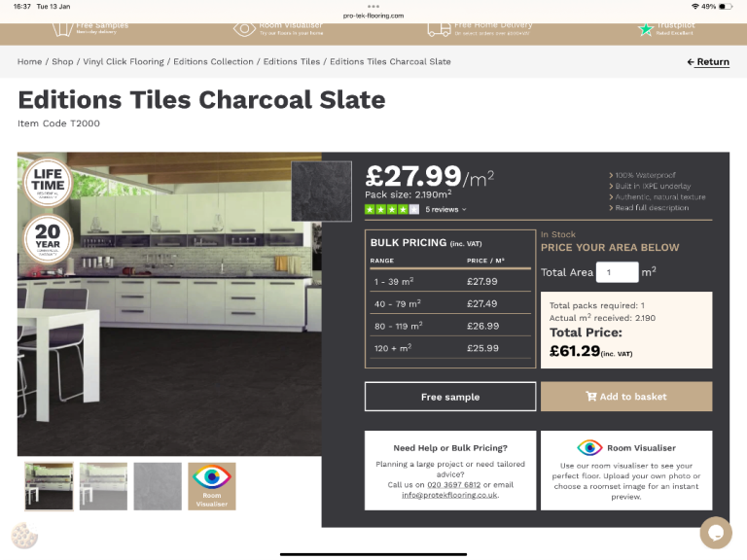Image resolution: width=747 pixels, height=560 pixels.
Task: Select the second faded kitchen thumbnail
Action: pyautogui.click(x=103, y=486)
